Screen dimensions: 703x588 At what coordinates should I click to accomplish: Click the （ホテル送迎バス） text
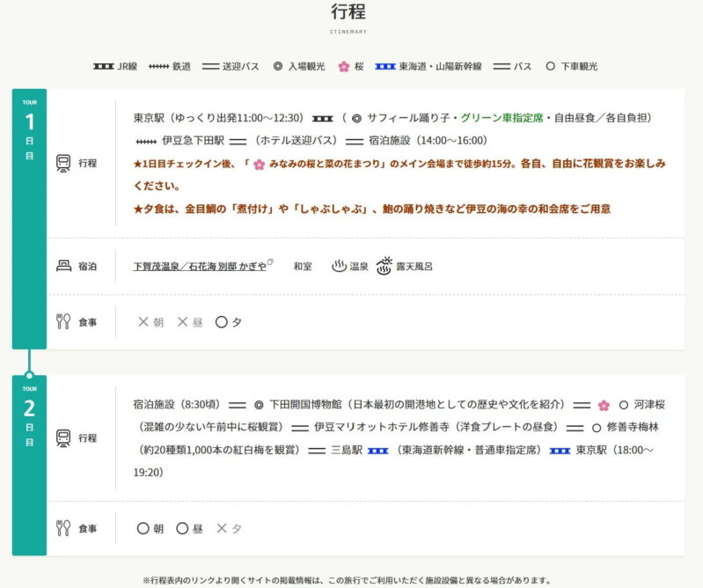(296, 140)
